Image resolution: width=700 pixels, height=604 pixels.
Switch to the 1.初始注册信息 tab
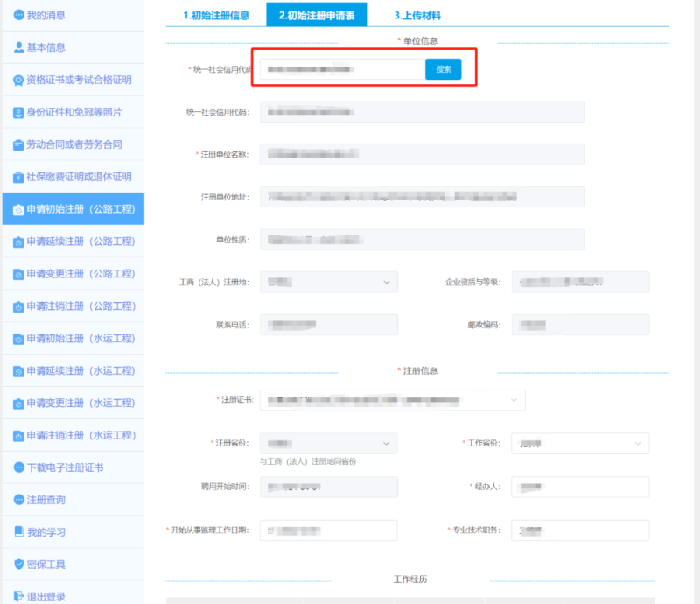[x=215, y=16]
